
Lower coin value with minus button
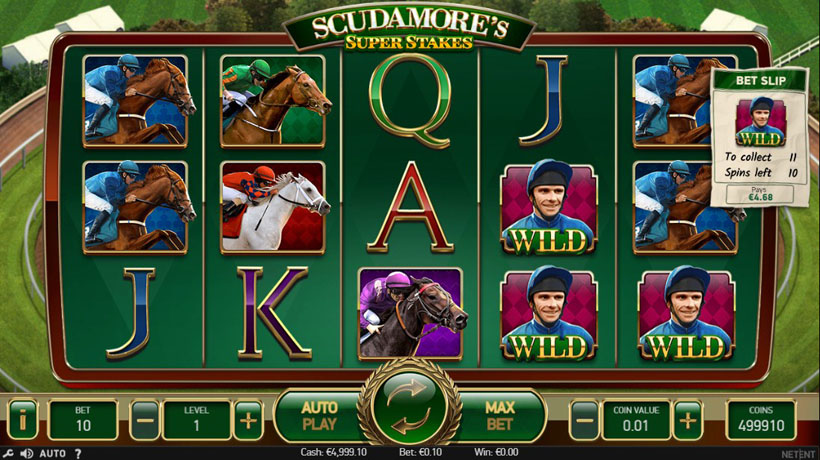click(x=584, y=420)
